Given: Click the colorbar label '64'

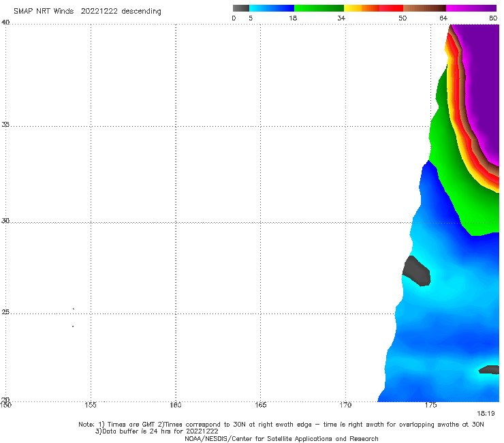Looking at the screenshot, I should [443, 18].
